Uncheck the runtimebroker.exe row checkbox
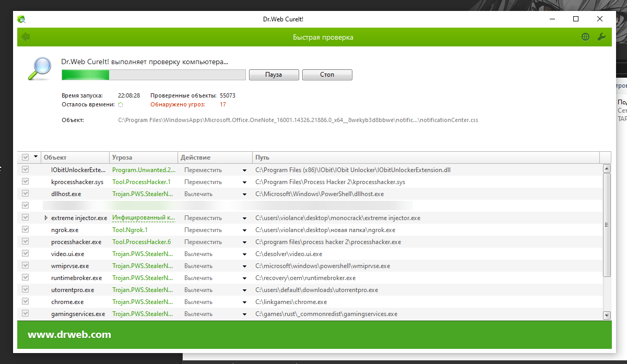This screenshot has height=364, width=627. pos(25,277)
